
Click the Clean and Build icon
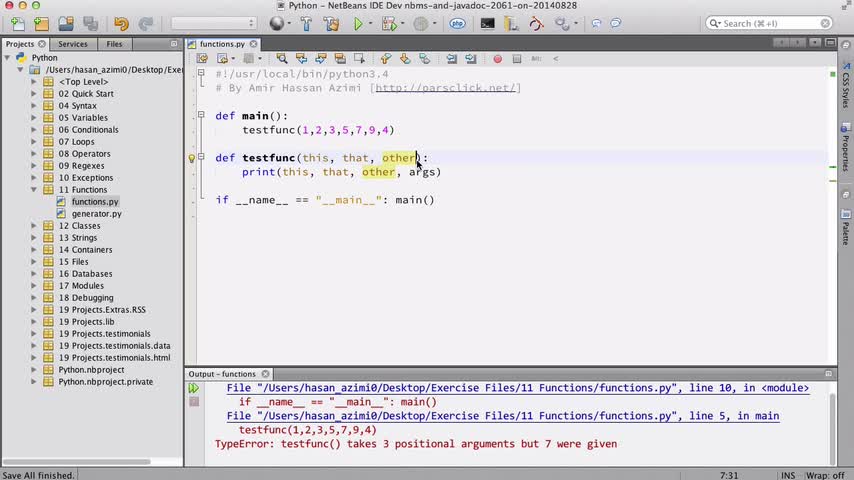pyautogui.click(x=331, y=23)
